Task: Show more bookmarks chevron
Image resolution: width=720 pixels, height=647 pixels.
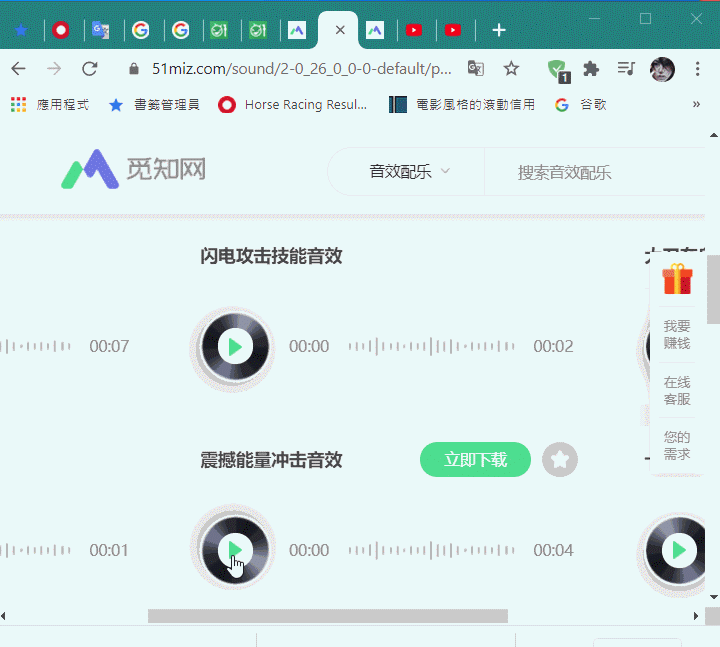Action: tap(696, 104)
